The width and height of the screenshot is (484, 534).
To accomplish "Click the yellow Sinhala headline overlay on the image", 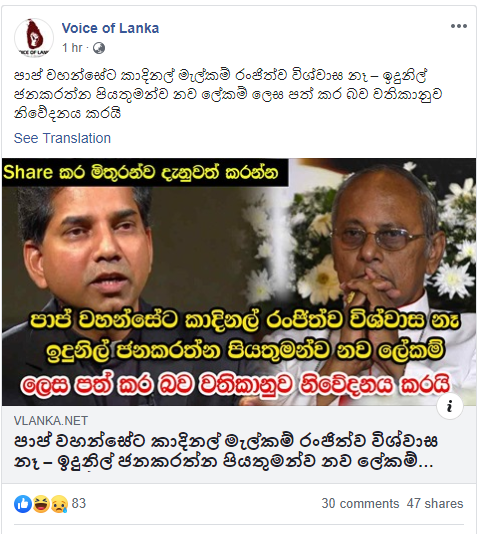I will coord(245,336).
